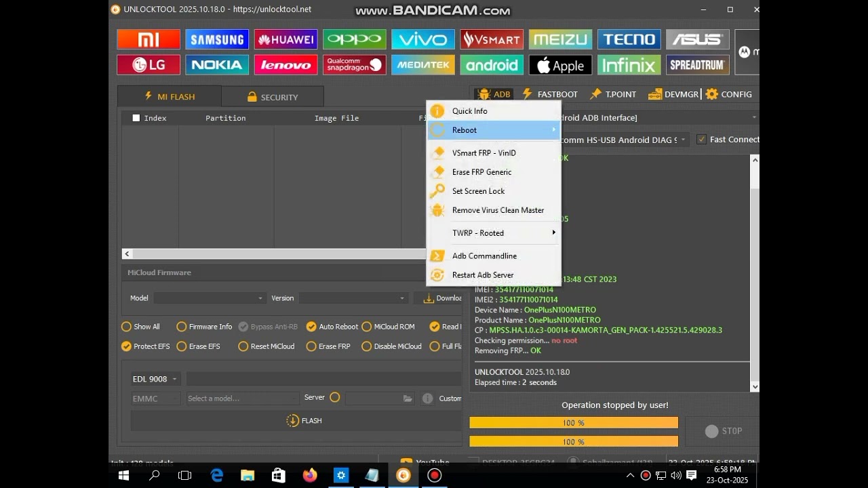Screen dimensions: 868x488
Task: Uncheck the Fast Connect checkbox
Action: 701,140
